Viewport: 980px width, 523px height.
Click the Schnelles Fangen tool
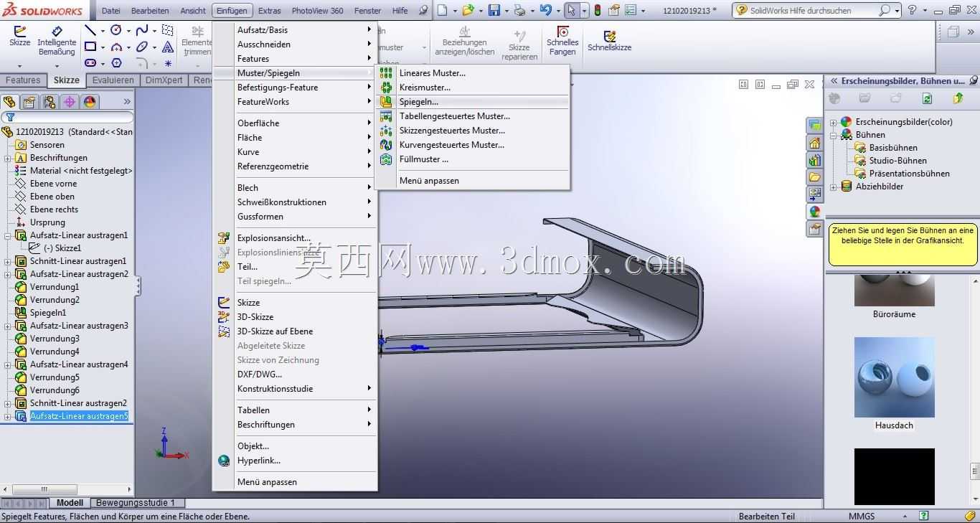562,41
